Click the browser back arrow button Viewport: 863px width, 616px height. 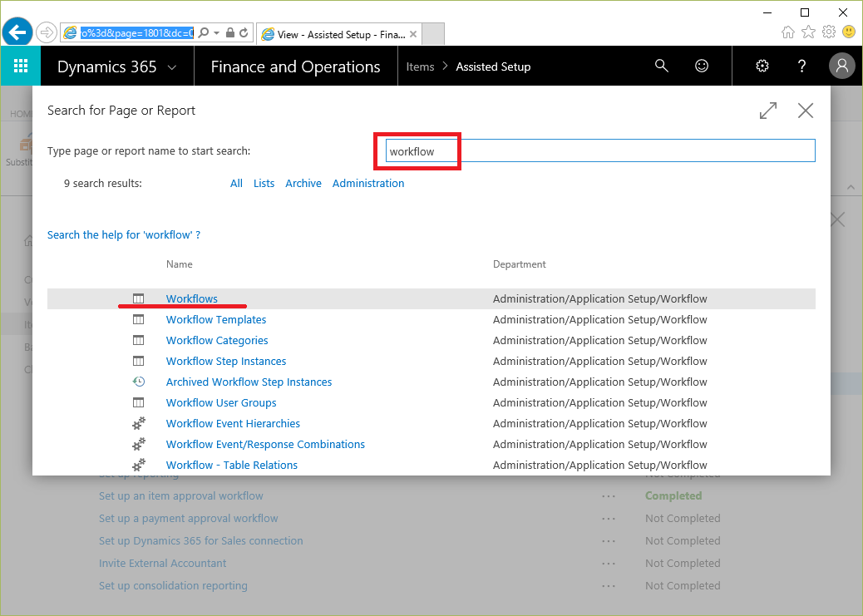coord(17,32)
